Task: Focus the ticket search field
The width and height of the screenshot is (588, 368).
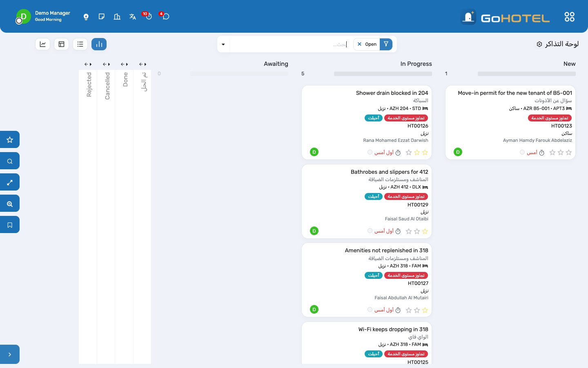Action: tap(289, 44)
